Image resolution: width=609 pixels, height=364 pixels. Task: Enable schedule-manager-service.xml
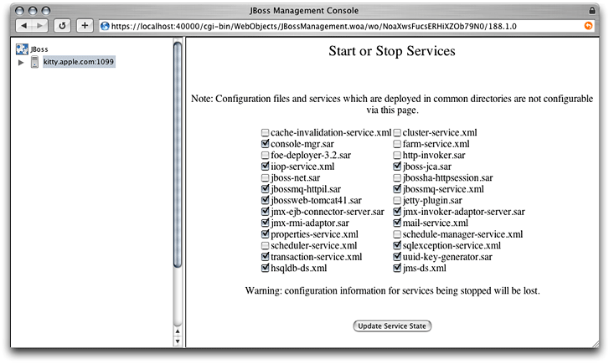(x=397, y=234)
